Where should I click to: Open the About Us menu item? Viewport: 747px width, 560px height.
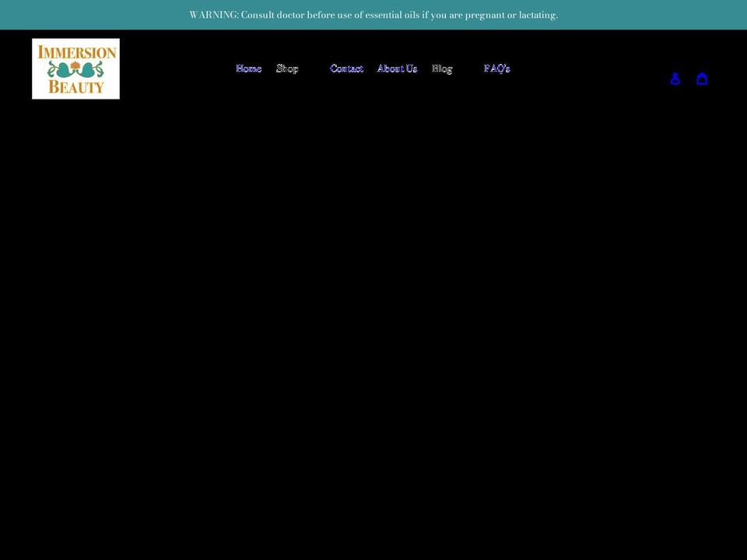point(397,68)
